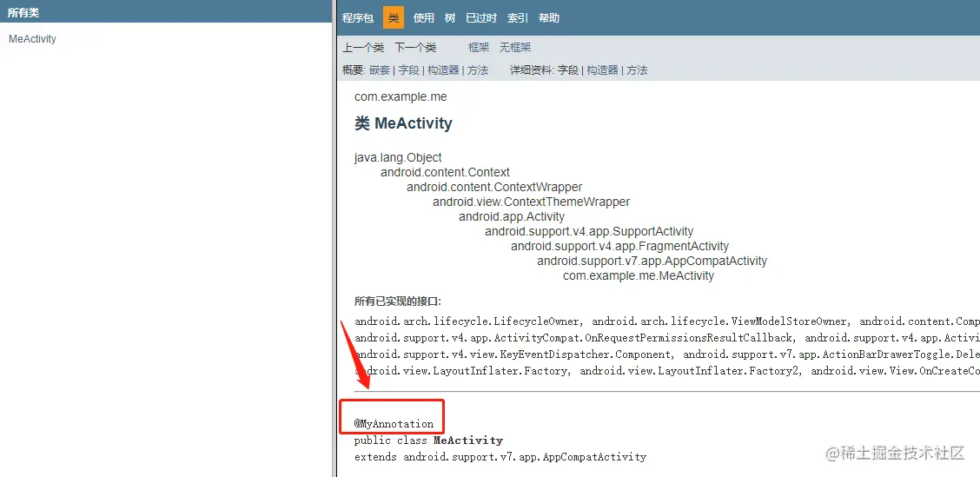Jump to 方法 in the 概要 row

pos(478,70)
